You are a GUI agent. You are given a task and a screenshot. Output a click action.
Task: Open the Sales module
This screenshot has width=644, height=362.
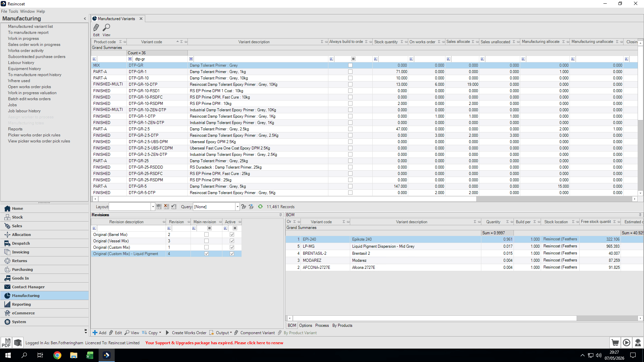coord(44,226)
